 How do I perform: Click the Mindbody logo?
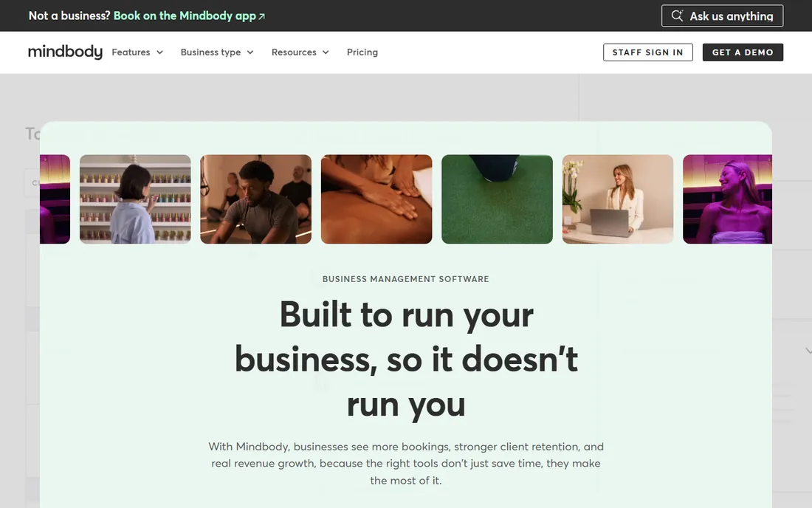tap(65, 52)
